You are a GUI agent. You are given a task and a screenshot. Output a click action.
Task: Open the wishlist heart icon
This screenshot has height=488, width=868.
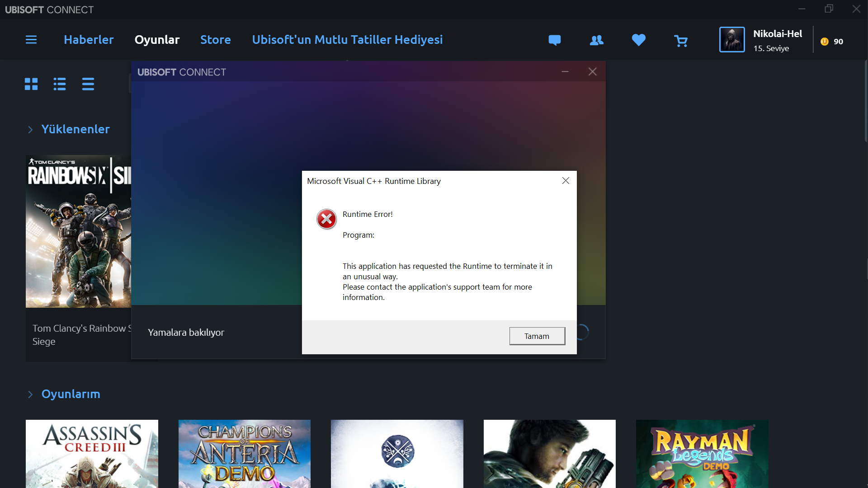coord(638,40)
